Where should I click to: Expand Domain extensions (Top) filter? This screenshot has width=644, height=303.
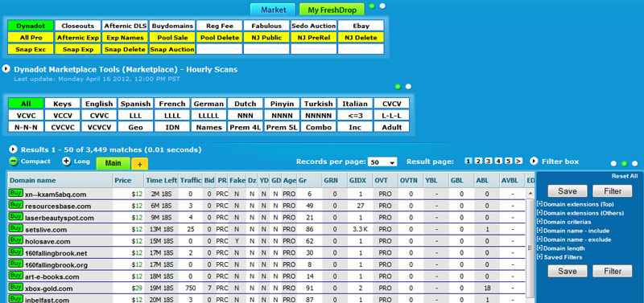(x=539, y=204)
